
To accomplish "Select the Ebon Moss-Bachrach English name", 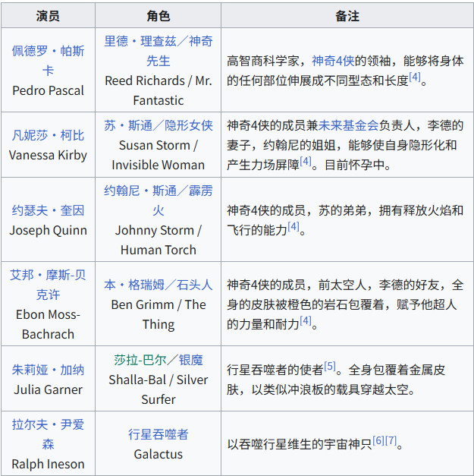I will [48, 324].
